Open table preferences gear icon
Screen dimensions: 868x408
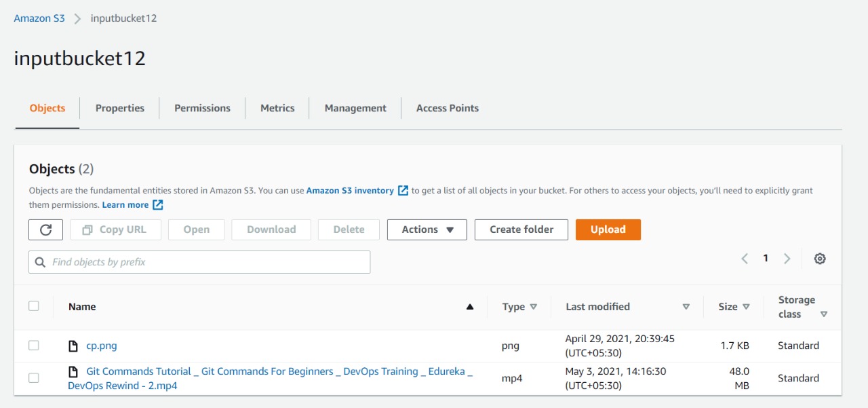[820, 259]
